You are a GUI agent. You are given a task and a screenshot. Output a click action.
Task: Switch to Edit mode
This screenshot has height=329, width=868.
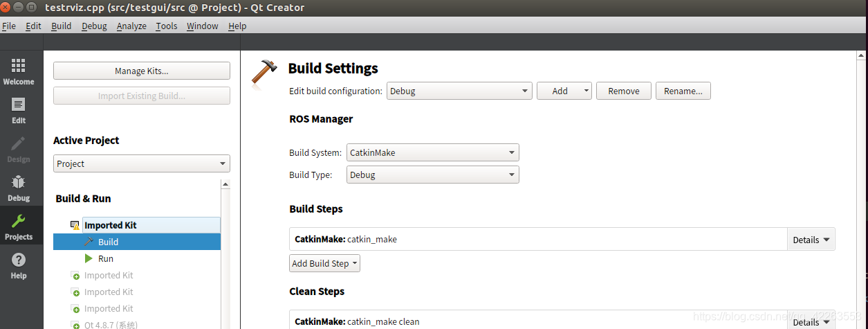[x=19, y=111]
